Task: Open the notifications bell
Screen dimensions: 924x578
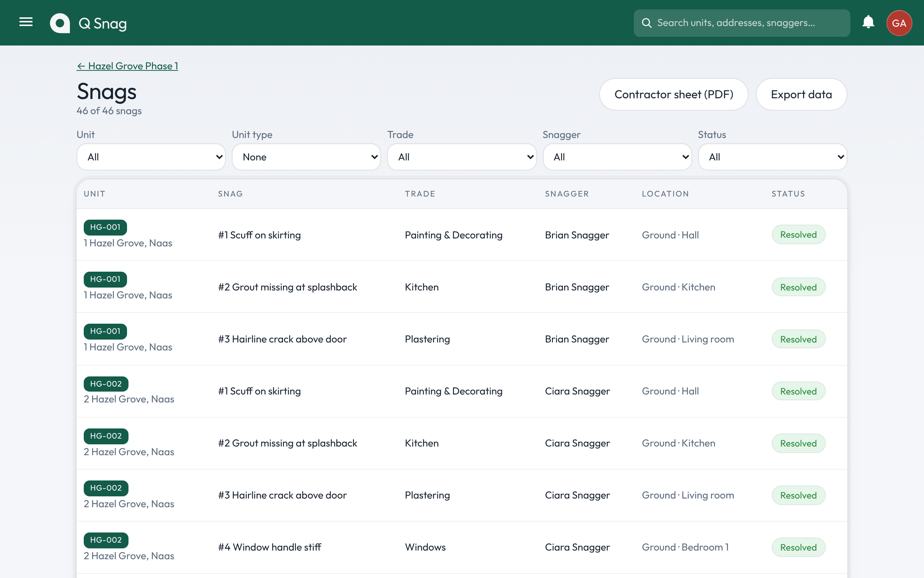Action: pyautogui.click(x=868, y=22)
